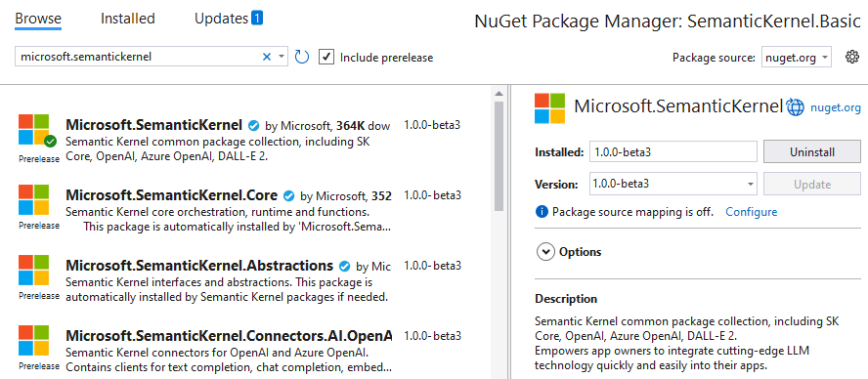Click the Updates count badge
The image size is (868, 379).
click(257, 19)
